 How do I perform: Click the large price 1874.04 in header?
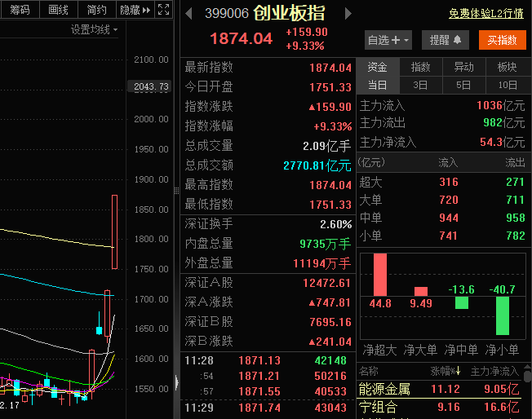pyautogui.click(x=242, y=38)
